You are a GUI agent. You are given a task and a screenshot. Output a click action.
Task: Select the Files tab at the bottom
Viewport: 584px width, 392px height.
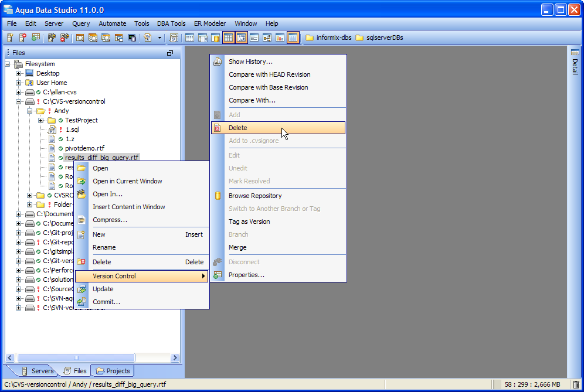click(x=75, y=371)
